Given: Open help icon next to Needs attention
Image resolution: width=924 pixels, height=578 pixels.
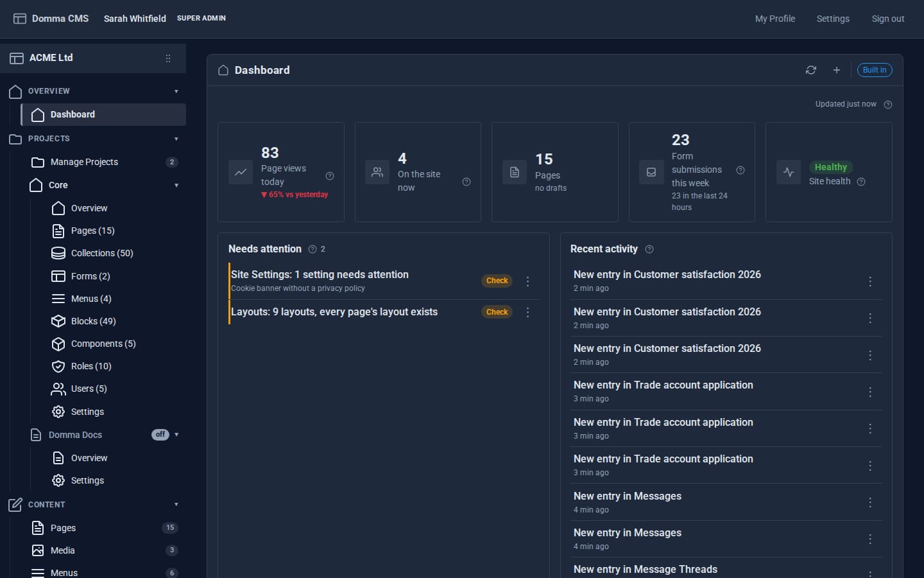Looking at the screenshot, I should tap(312, 249).
